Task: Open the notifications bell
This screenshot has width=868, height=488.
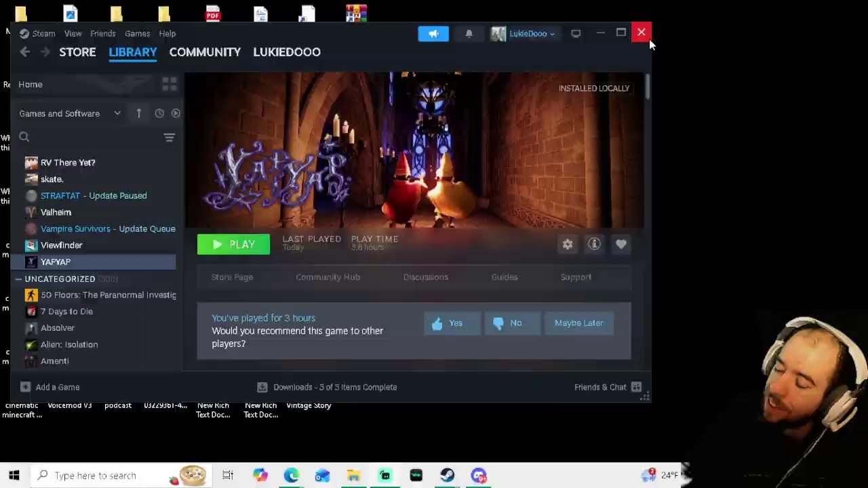Action: (469, 33)
